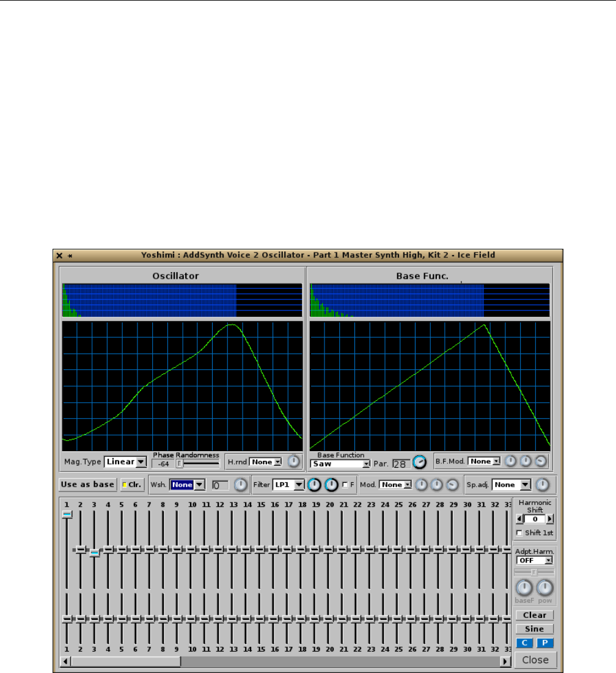Click the harmonic 32 phase slider handle
Screen dimensions: 616x673
click(x=495, y=619)
